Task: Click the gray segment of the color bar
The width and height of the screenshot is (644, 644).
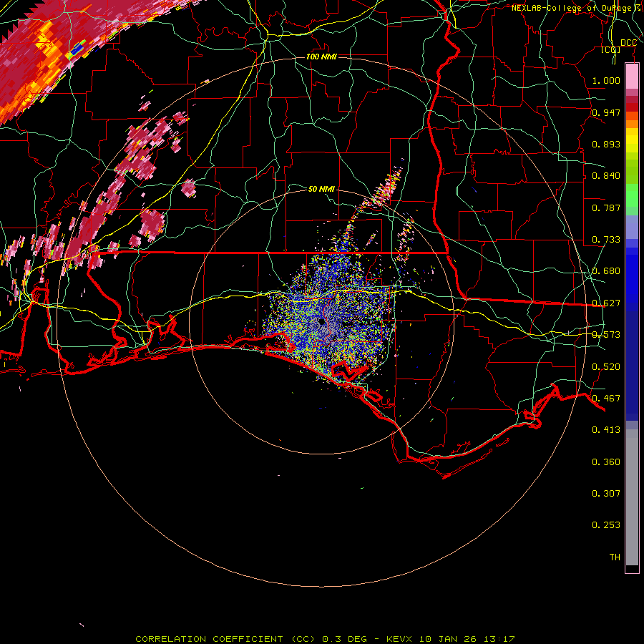Action: tap(632, 497)
